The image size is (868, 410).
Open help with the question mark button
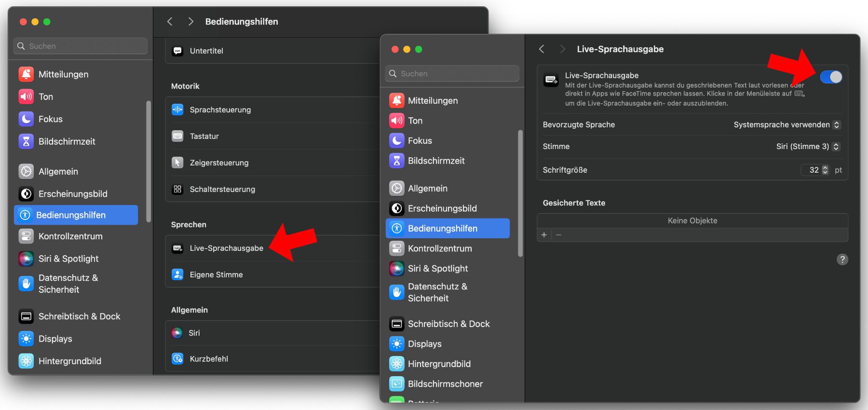click(x=842, y=260)
